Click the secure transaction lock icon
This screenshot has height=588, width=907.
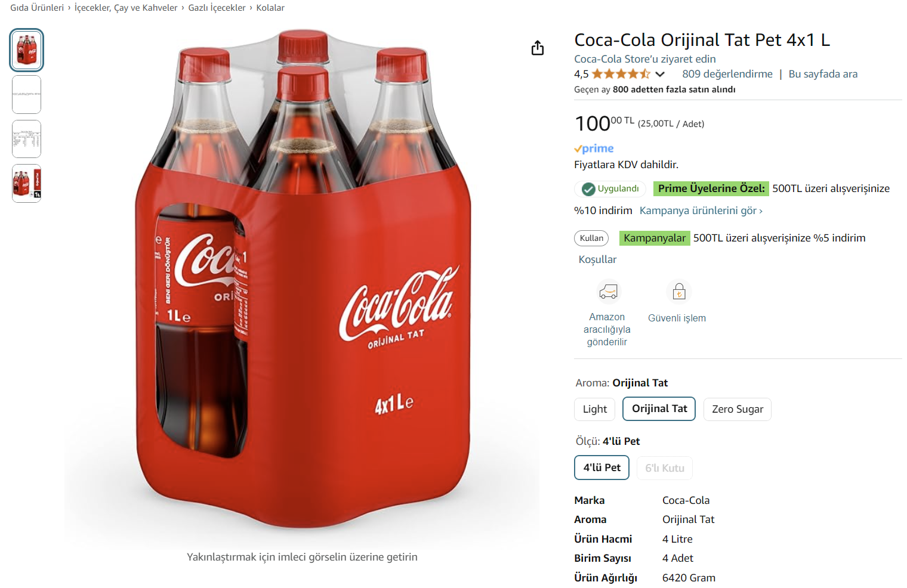(x=679, y=292)
